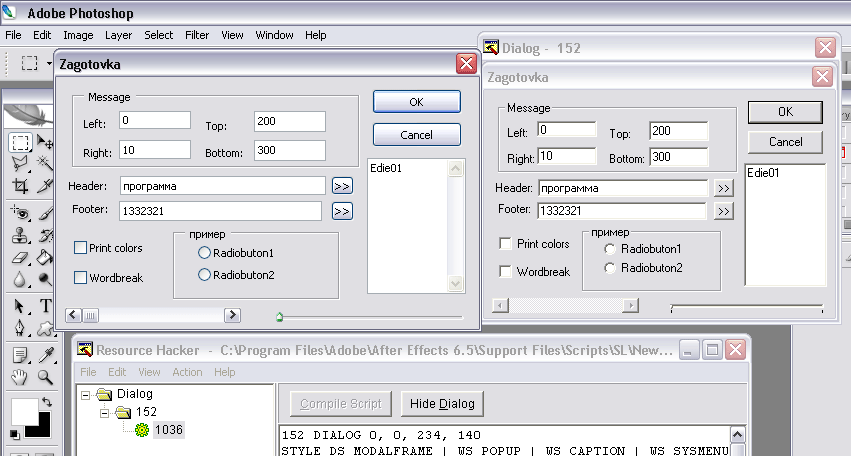The width and height of the screenshot is (851, 456).
Task: Open the tool preset dropdown arrow in options bar
Action: tap(49, 64)
